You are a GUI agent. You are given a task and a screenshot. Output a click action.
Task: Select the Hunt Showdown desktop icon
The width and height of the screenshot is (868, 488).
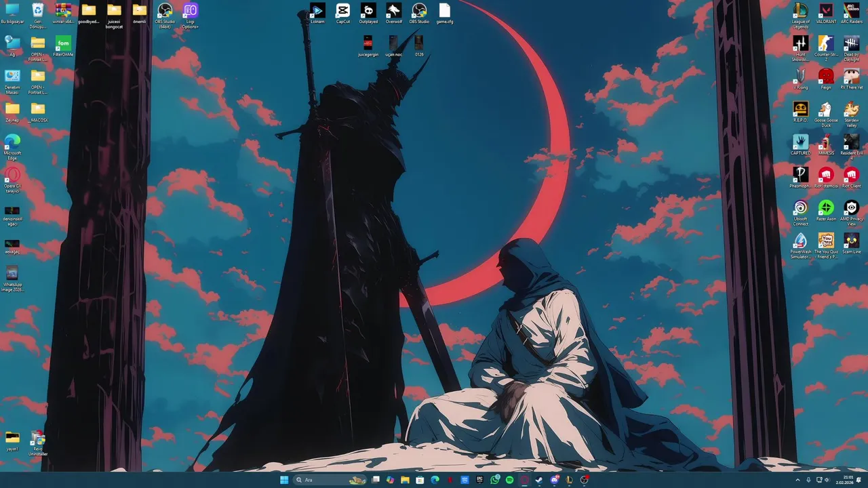click(801, 48)
